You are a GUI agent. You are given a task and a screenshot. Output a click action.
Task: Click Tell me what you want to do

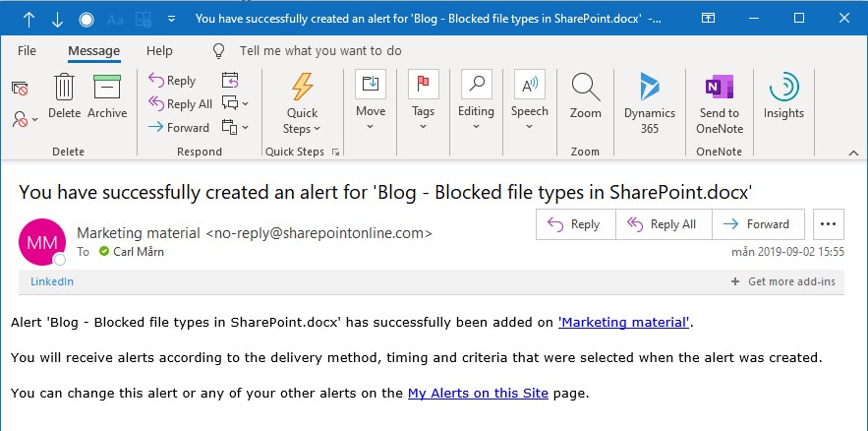point(320,51)
